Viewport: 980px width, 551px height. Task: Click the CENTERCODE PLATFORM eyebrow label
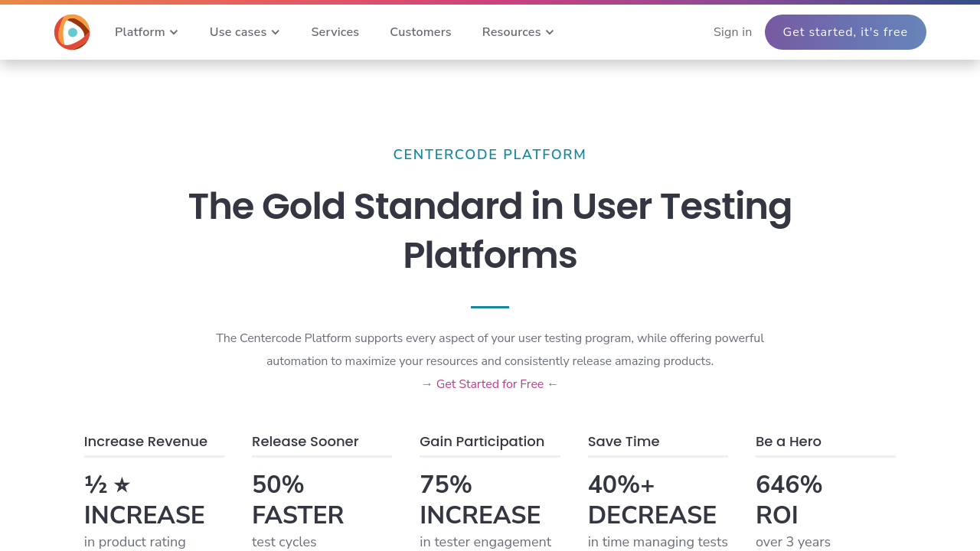[x=490, y=155]
